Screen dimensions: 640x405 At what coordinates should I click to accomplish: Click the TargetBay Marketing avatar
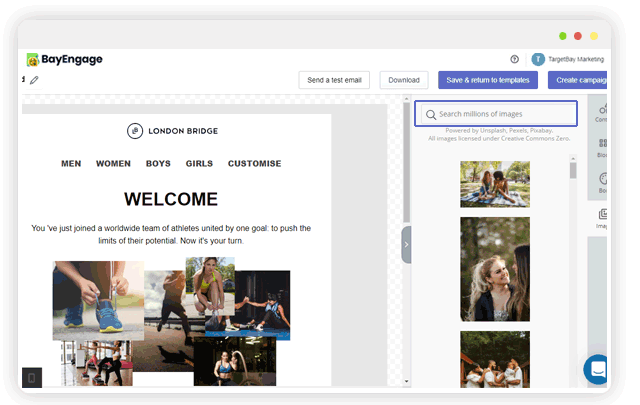coord(538,59)
